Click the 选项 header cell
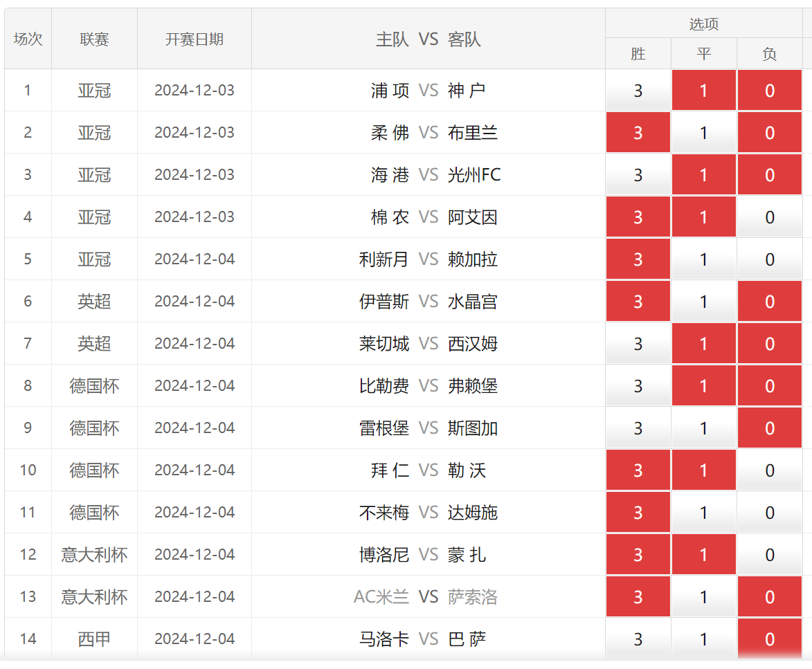The width and height of the screenshot is (812, 669). (x=704, y=24)
